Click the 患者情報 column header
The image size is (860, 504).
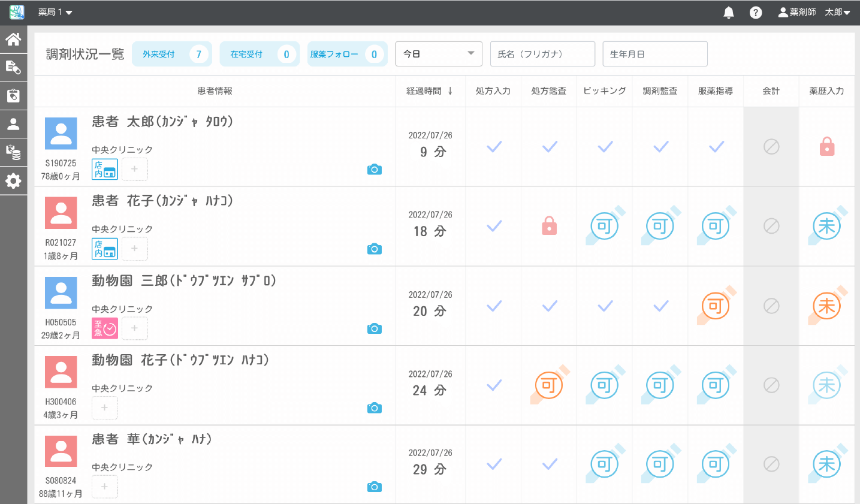pyautogui.click(x=215, y=91)
